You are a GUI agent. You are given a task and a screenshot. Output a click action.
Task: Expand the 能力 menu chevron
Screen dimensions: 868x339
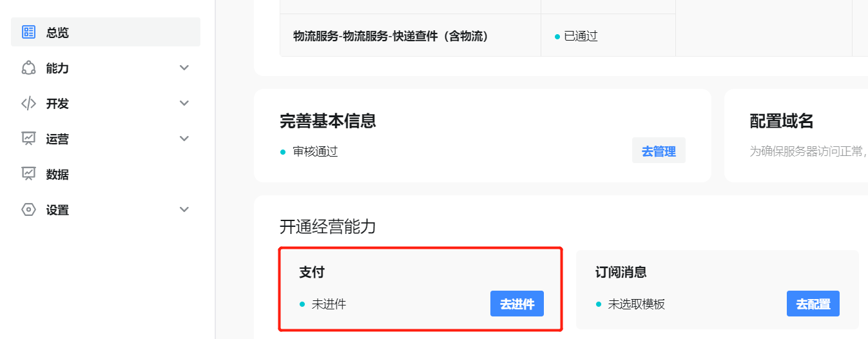tap(184, 68)
